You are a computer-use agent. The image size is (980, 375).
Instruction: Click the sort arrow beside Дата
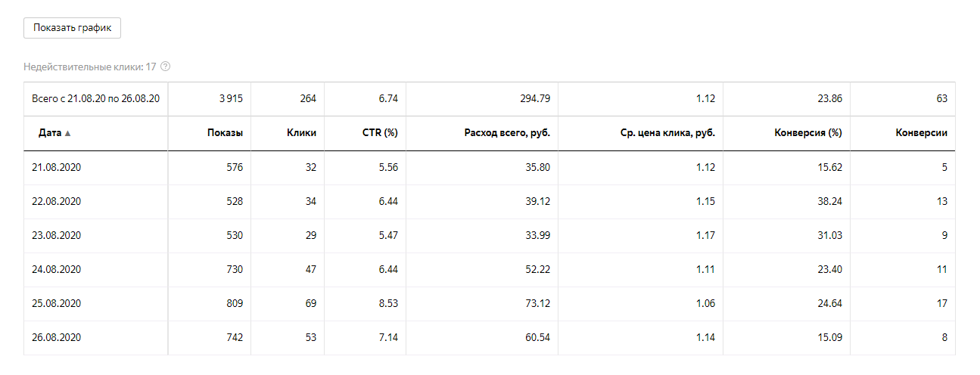click(67, 134)
